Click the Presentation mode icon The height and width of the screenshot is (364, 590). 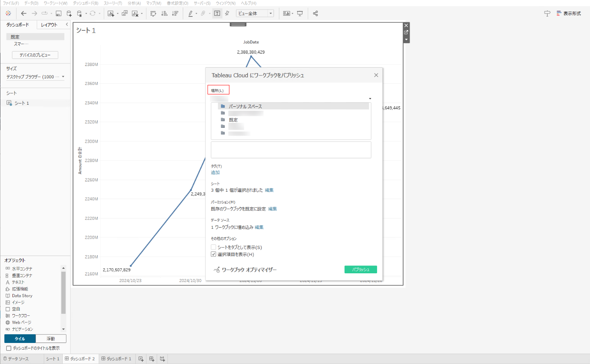coord(300,14)
